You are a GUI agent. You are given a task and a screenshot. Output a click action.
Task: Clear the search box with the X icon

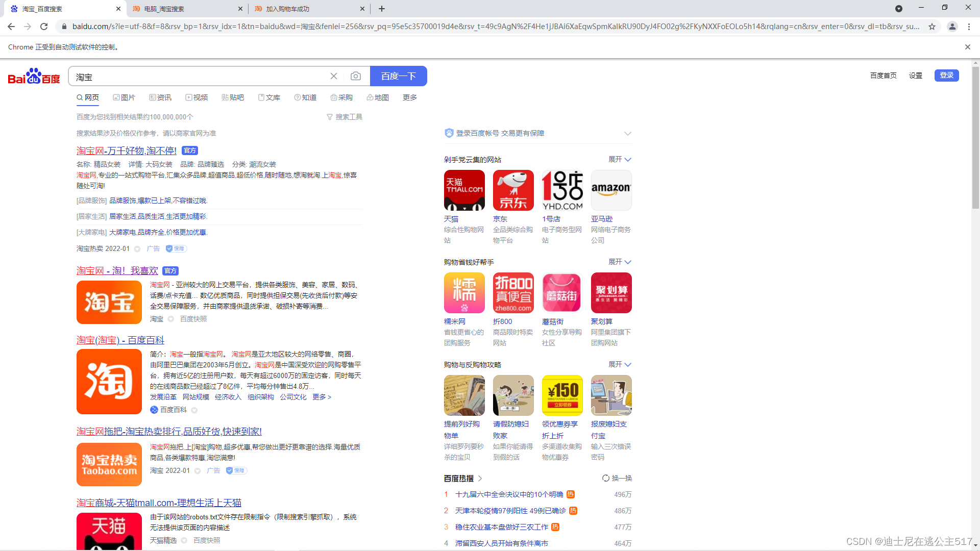(334, 76)
